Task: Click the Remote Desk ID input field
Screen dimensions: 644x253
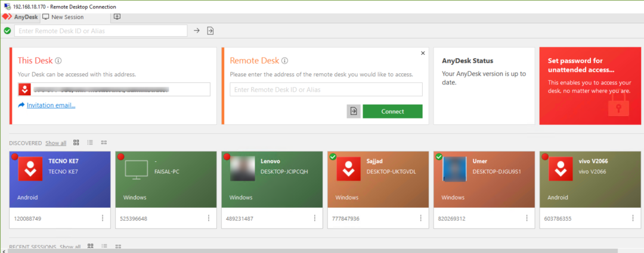Action: click(x=326, y=89)
